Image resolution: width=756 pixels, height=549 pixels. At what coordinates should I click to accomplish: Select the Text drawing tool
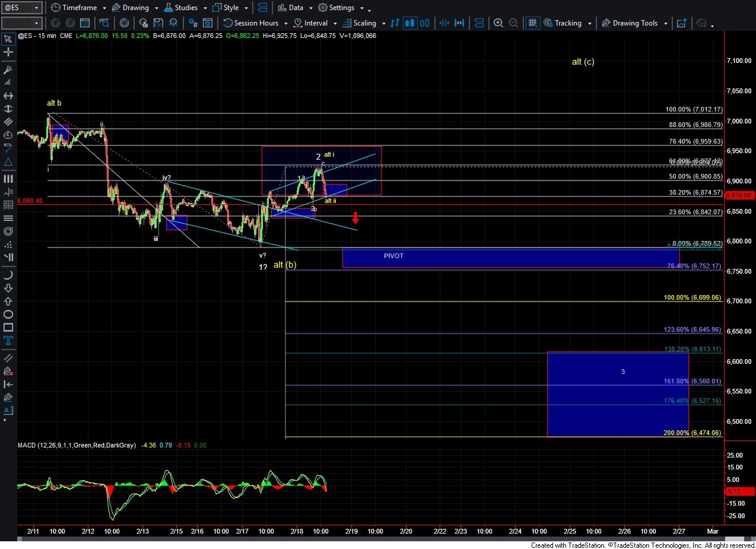(8, 340)
